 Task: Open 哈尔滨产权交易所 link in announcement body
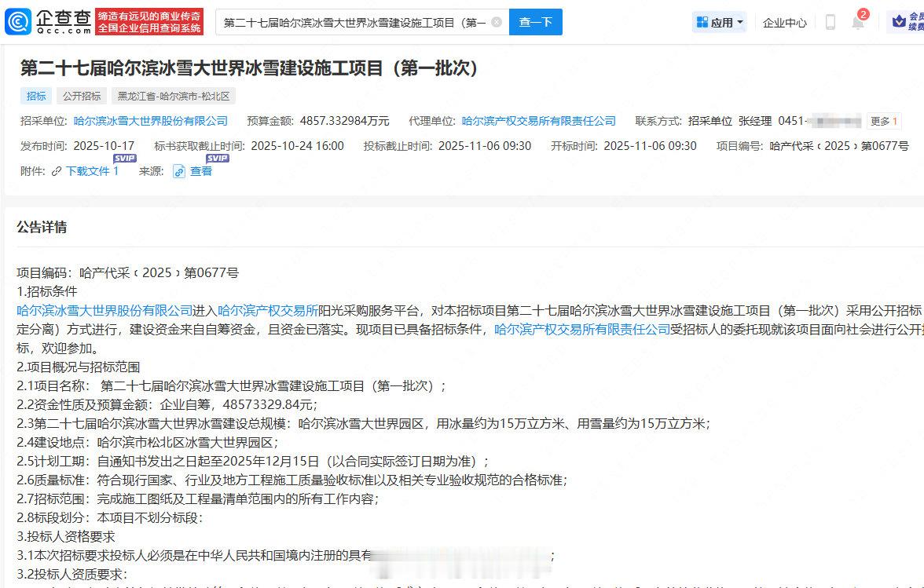coord(268,310)
